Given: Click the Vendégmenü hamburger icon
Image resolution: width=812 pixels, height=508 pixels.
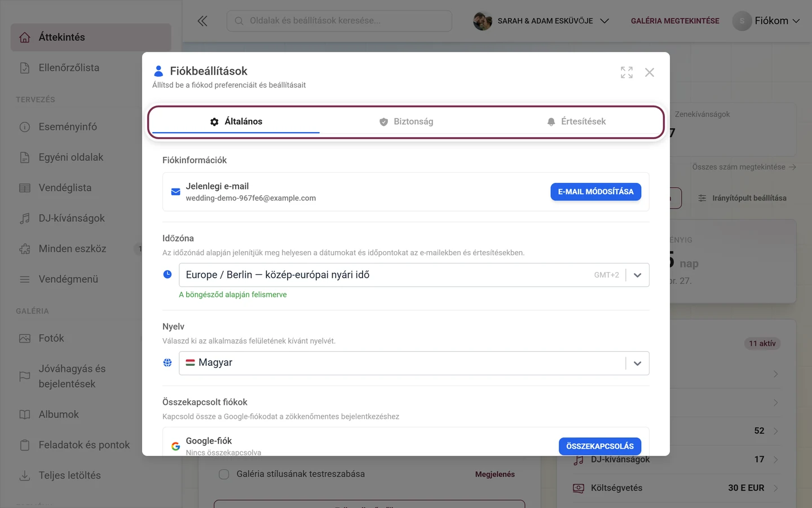Looking at the screenshot, I should [x=25, y=279].
